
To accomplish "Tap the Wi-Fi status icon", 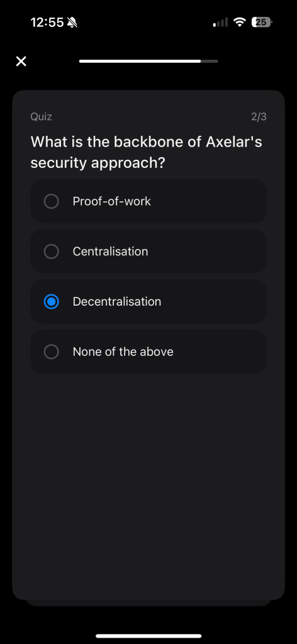I will [x=239, y=22].
